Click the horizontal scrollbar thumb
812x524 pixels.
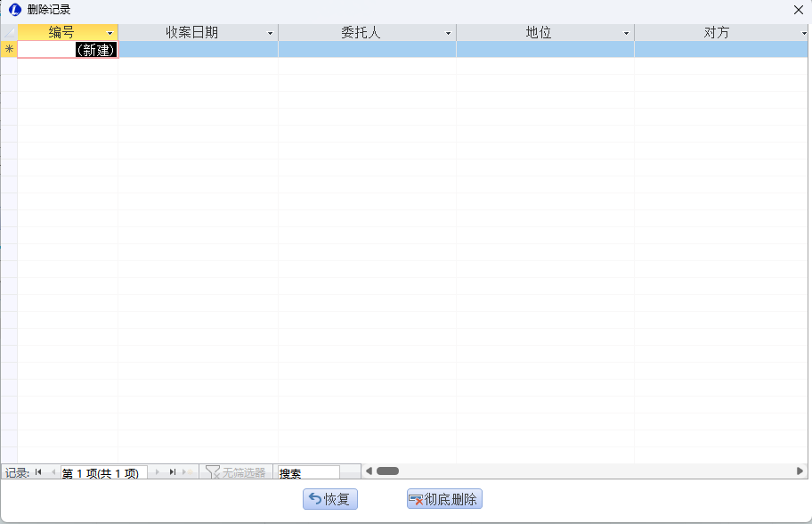(387, 471)
